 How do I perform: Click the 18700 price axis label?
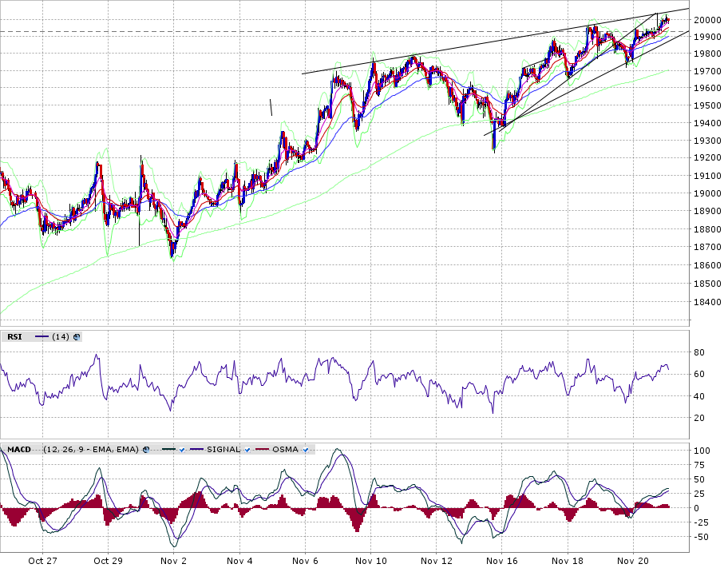tap(707, 248)
